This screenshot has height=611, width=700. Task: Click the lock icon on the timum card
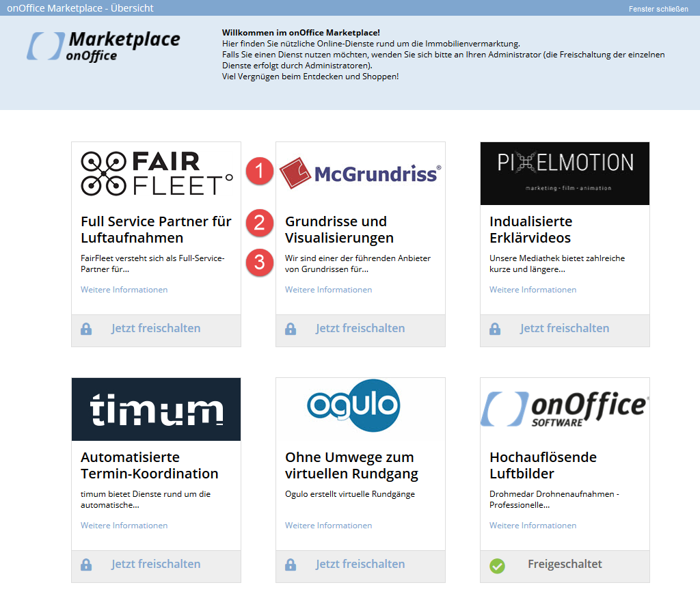[x=86, y=565]
